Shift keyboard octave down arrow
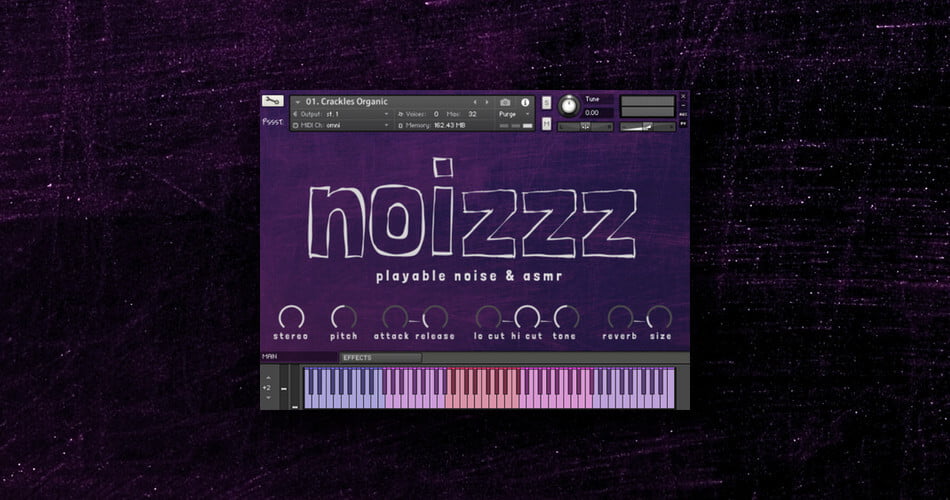The image size is (950, 500). pos(268,398)
